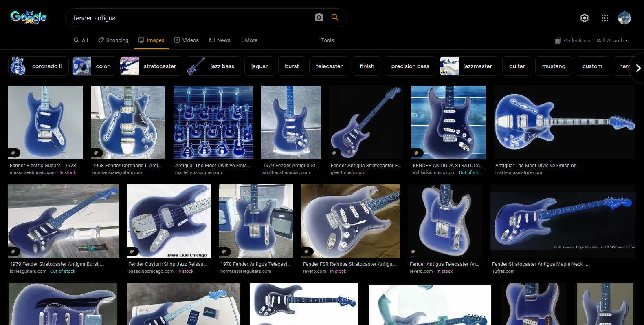The height and width of the screenshot is (325, 644).
Task: Select the jazz bass filter chip
Action: [213, 66]
